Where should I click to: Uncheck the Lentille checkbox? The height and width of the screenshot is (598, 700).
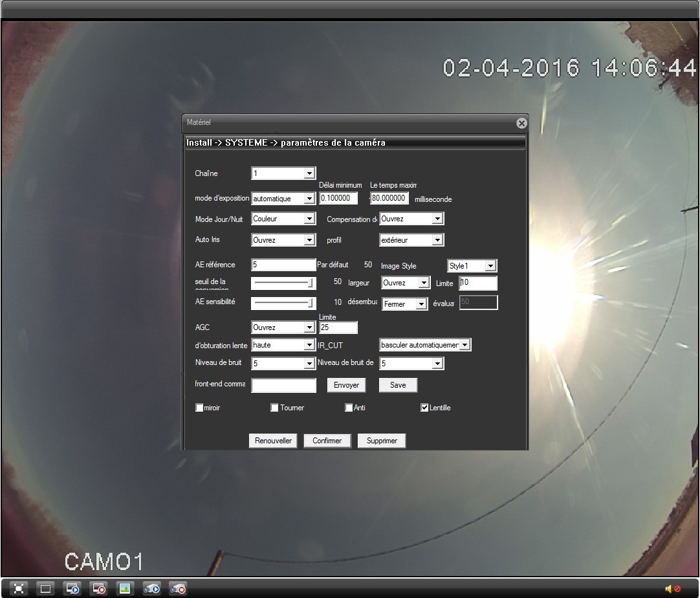click(x=424, y=407)
